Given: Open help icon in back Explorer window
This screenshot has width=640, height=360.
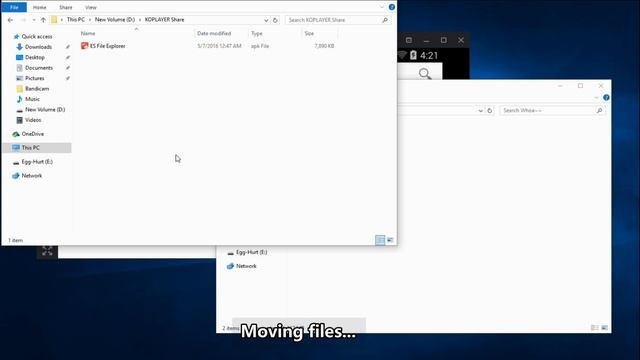Looking at the screenshot, I should [606, 98].
